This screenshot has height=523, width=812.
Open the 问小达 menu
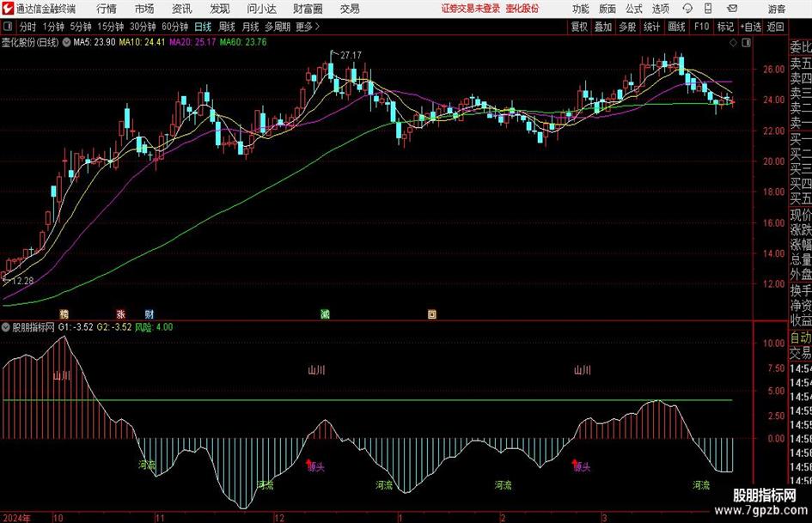261,9
